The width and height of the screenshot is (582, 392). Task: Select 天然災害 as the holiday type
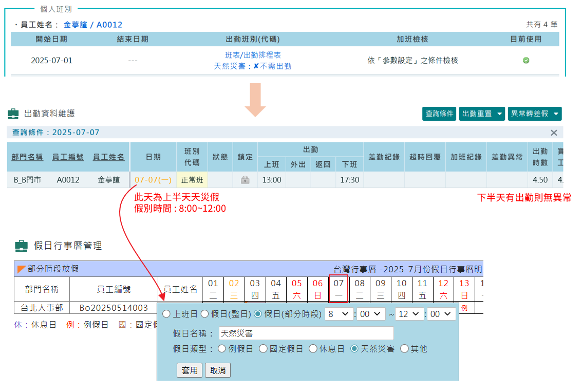[354, 349]
